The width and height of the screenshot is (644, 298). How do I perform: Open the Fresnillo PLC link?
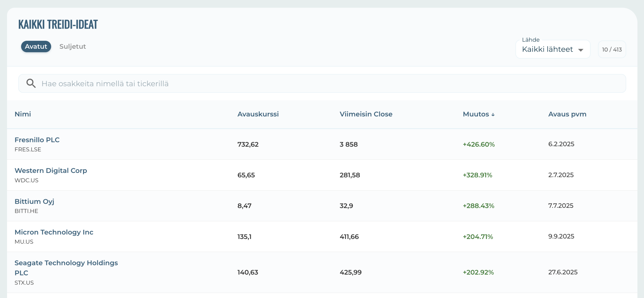(37, 140)
